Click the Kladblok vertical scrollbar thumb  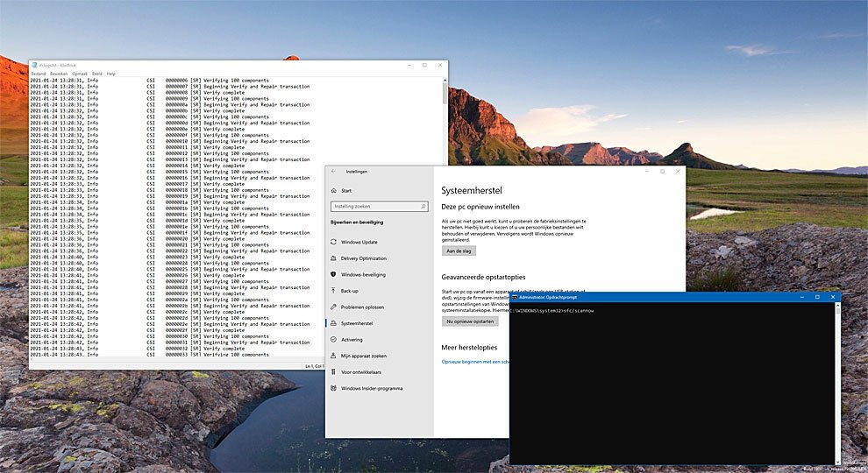(x=445, y=94)
